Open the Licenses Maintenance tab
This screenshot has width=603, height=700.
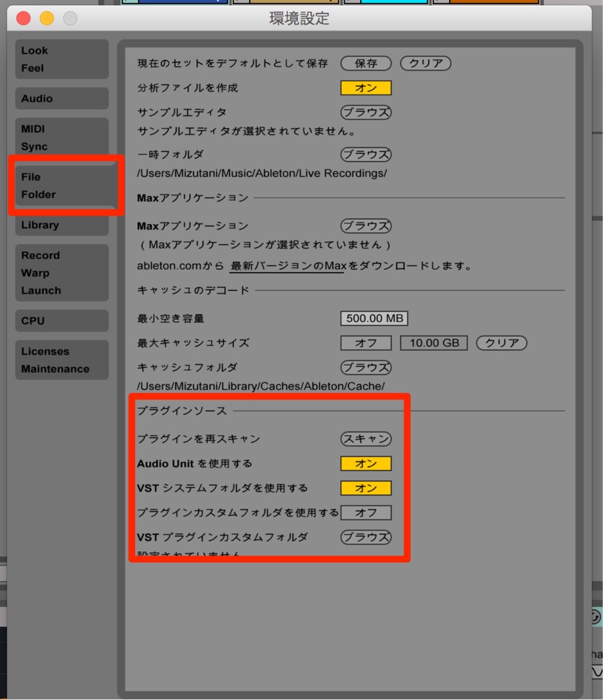[62, 360]
